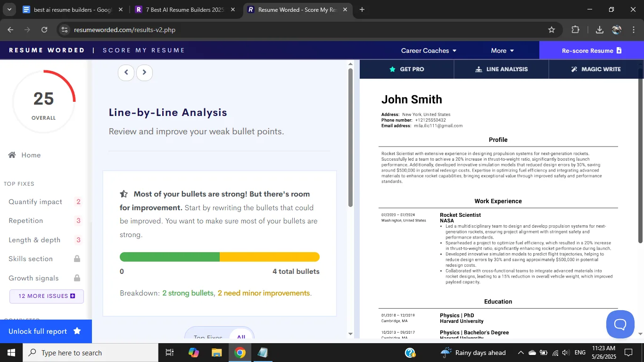The image size is (644, 362).
Task: Open the volume control in system tray
Action: click(566, 353)
